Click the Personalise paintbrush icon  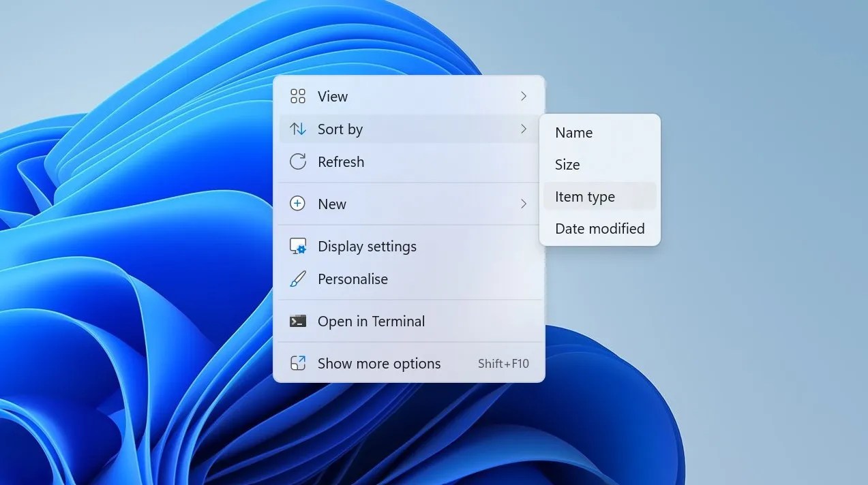click(297, 279)
